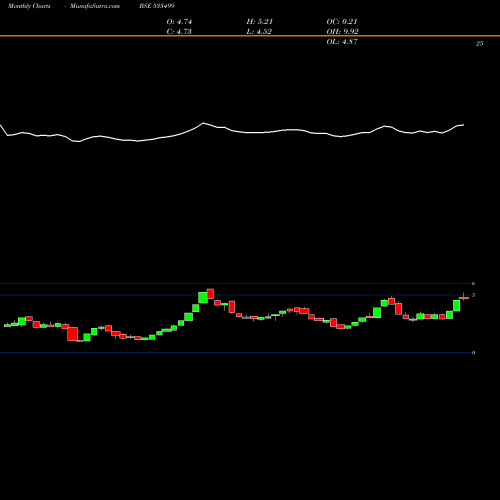Click the last small red candle at right end

coord(464,298)
